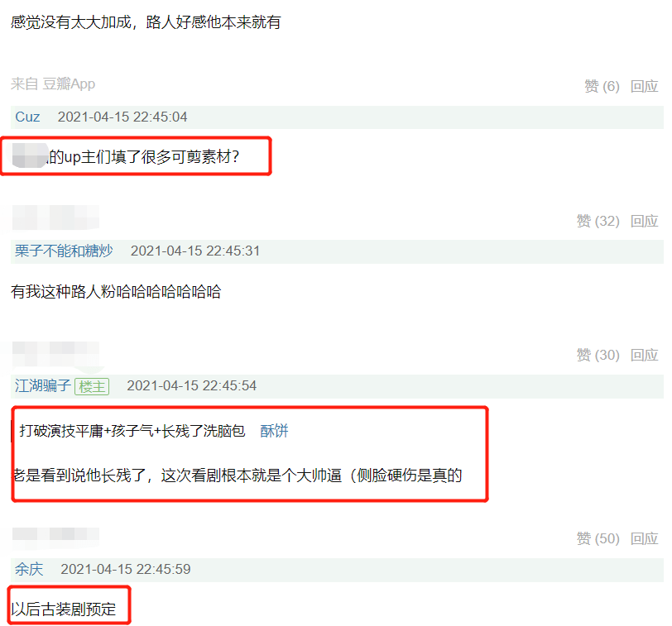
Task: Click timestamp 2021-04-15 22:45:31
Action: coord(195,251)
